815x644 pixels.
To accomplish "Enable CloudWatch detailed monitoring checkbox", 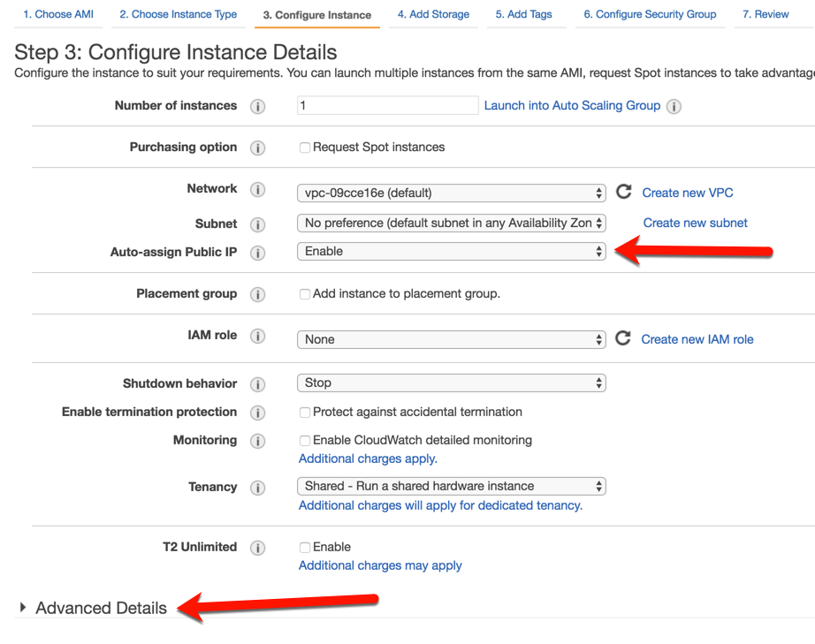I will pyautogui.click(x=305, y=441).
